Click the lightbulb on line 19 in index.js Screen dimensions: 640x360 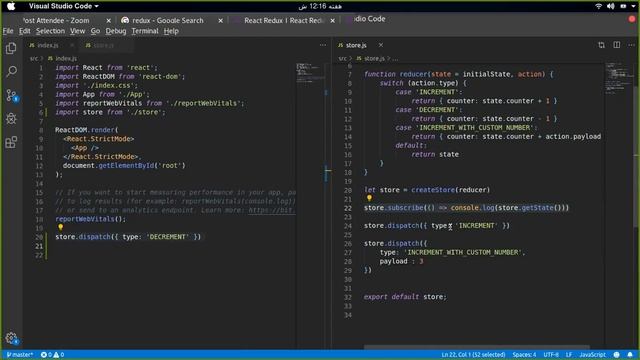coord(60,227)
